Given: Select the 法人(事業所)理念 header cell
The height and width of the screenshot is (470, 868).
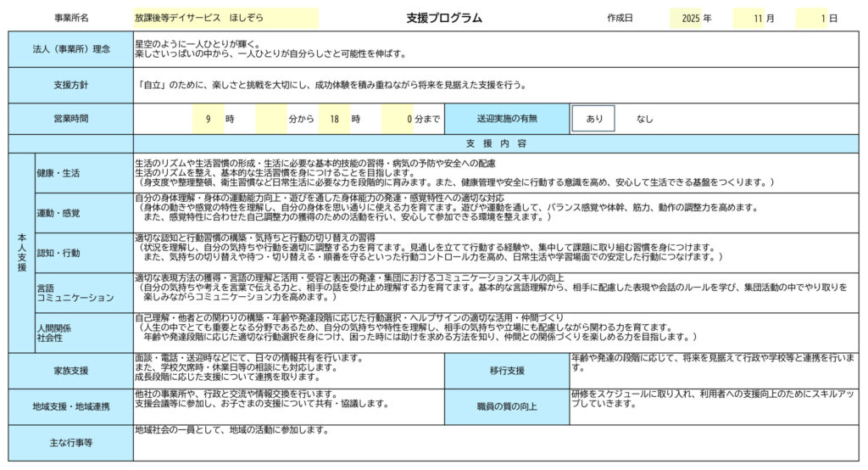Looking at the screenshot, I should click(70, 49).
